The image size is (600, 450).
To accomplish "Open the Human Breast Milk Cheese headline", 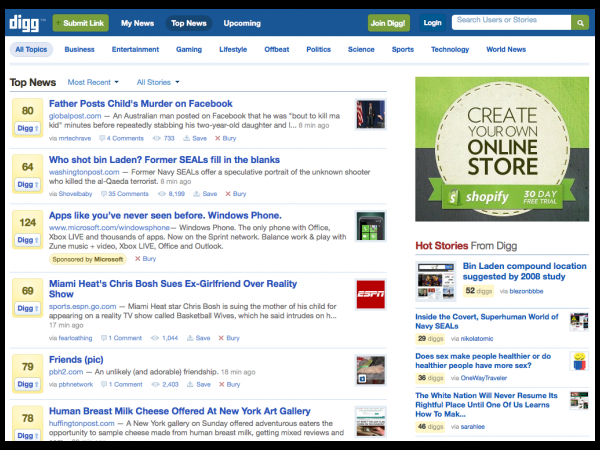I will pos(179,411).
